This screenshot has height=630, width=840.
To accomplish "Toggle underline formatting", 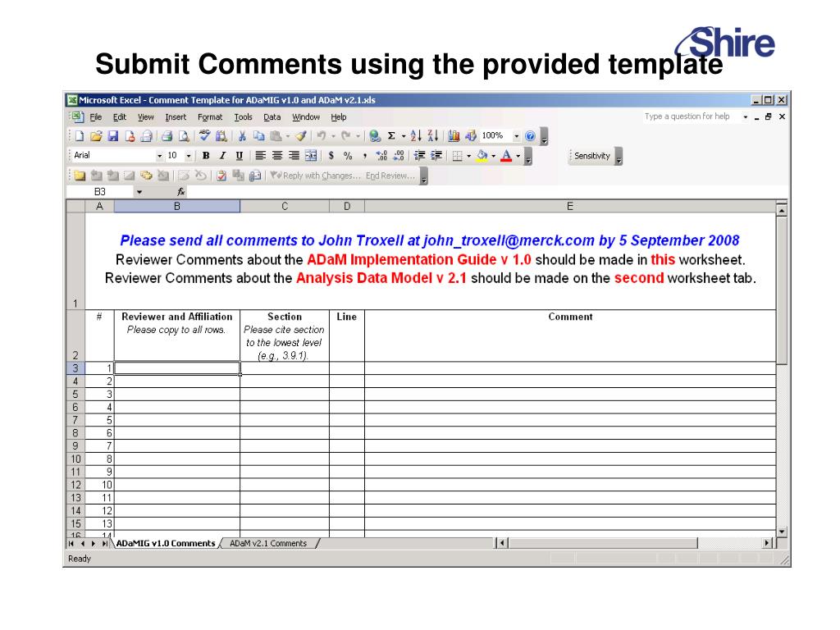I will pyautogui.click(x=240, y=156).
